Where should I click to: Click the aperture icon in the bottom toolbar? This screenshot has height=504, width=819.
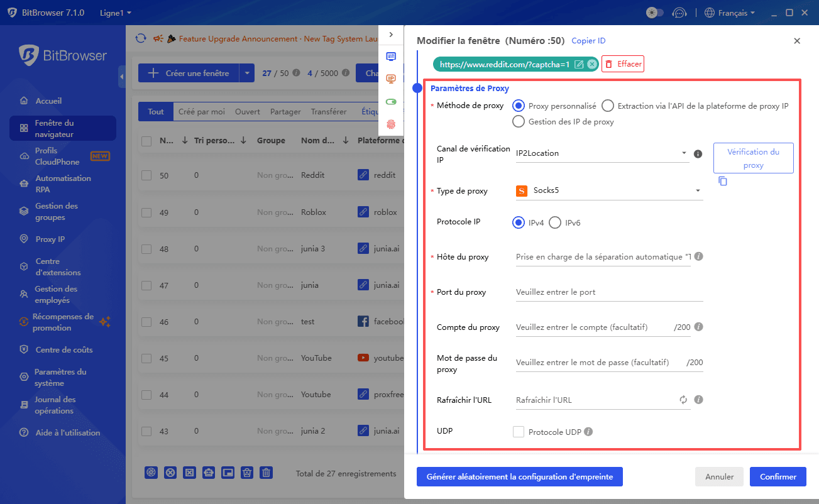[x=151, y=473]
